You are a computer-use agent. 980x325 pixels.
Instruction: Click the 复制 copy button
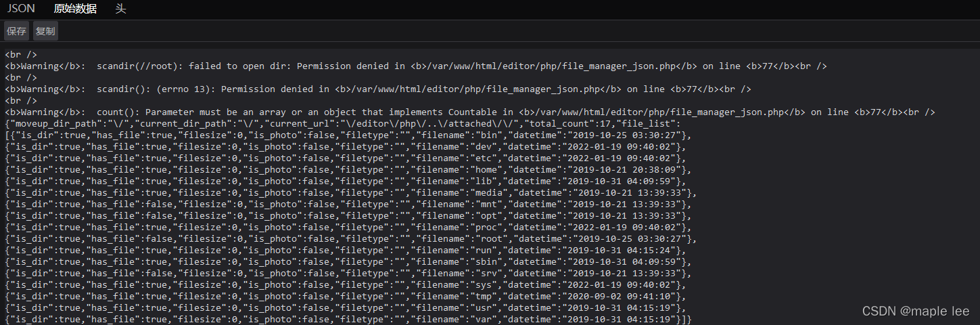45,31
